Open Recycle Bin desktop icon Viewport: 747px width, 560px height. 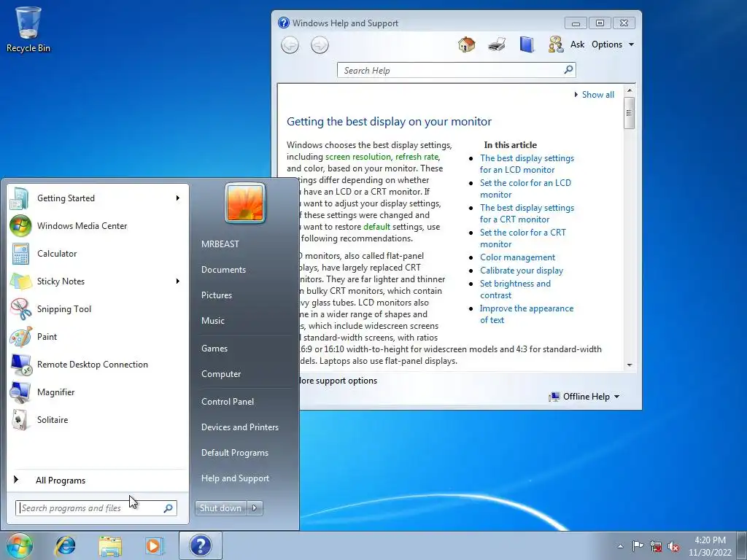[28, 29]
